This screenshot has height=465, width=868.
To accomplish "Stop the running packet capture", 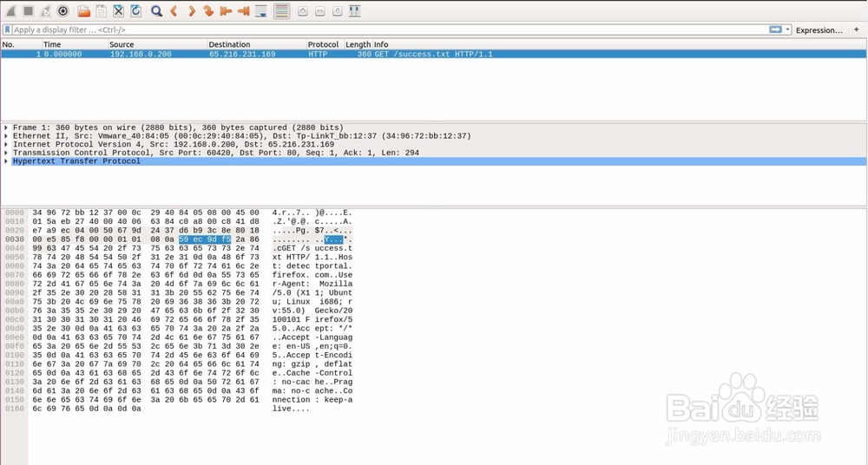I will point(29,11).
